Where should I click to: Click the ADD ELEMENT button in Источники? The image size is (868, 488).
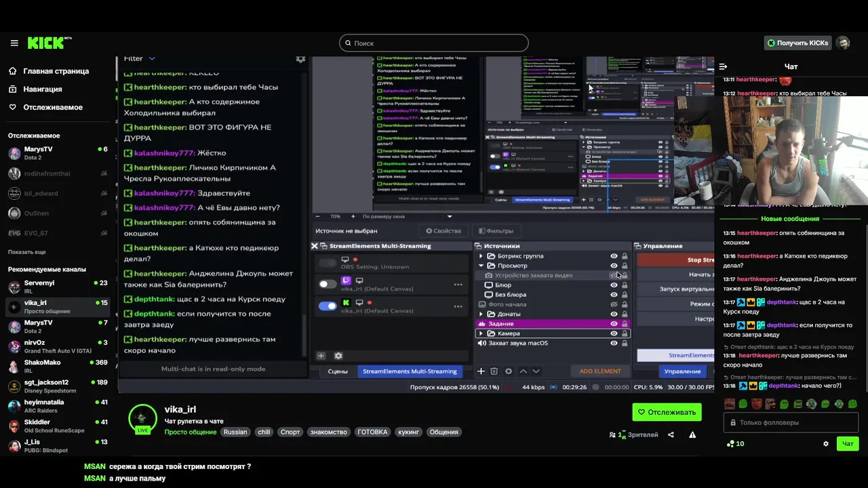600,371
